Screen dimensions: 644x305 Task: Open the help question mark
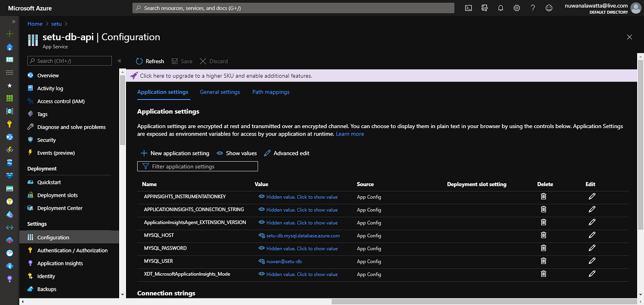point(533,8)
